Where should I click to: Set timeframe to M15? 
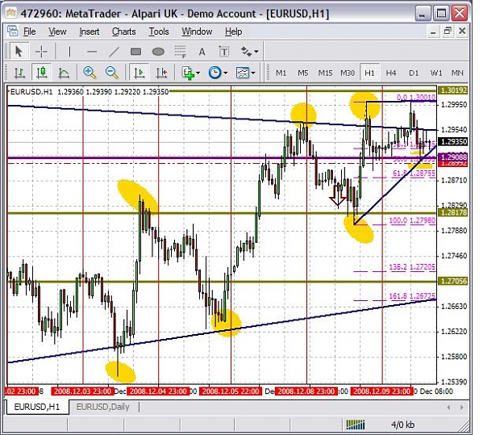pyautogui.click(x=325, y=73)
